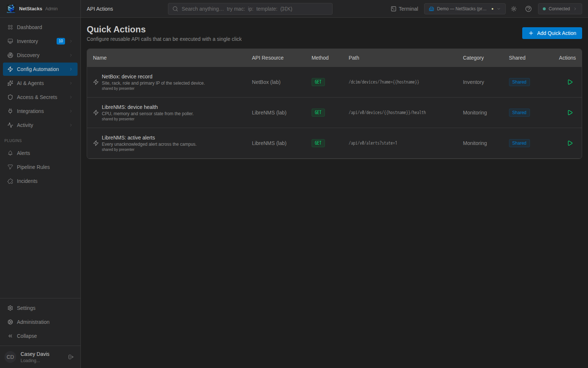The height and width of the screenshot is (368, 588).
Task: Click the Shared badge for NetBox: device record
Action: 519,82
